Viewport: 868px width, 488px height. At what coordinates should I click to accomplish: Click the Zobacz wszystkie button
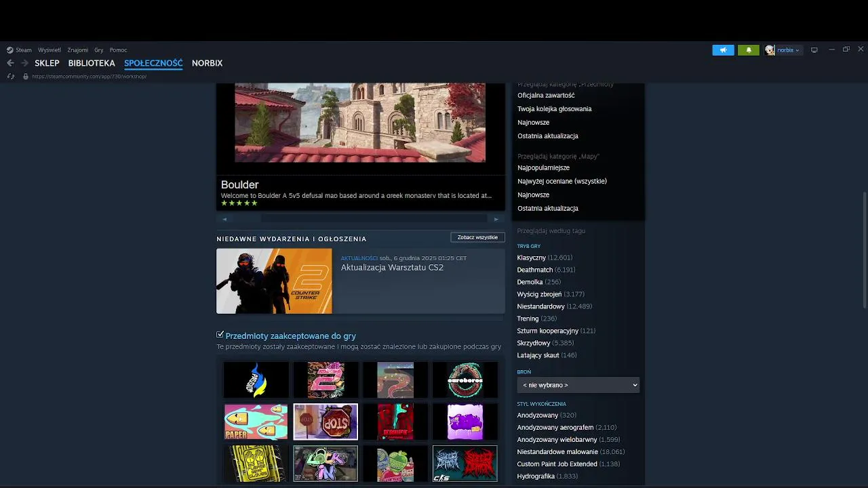(x=477, y=237)
